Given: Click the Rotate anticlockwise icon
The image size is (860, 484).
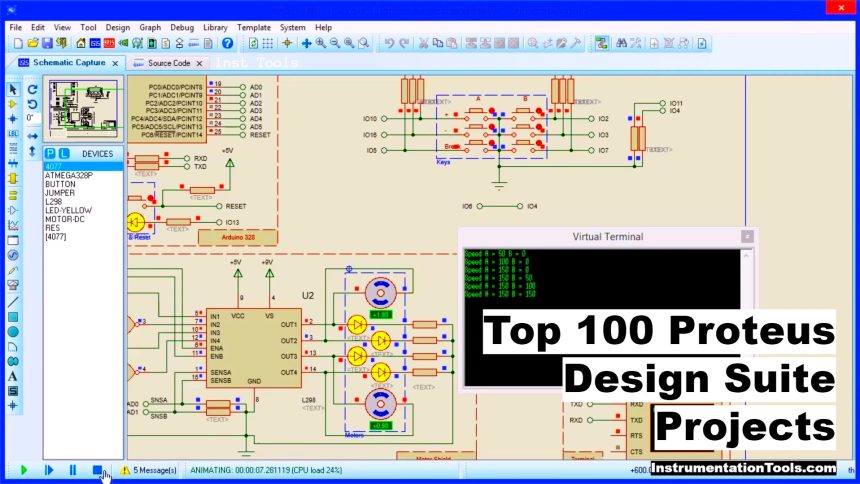Looking at the screenshot, I should [x=32, y=104].
